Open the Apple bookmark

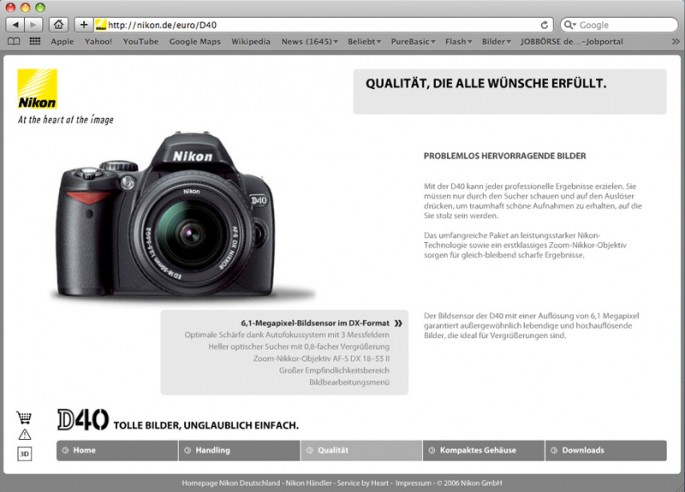pyautogui.click(x=62, y=42)
